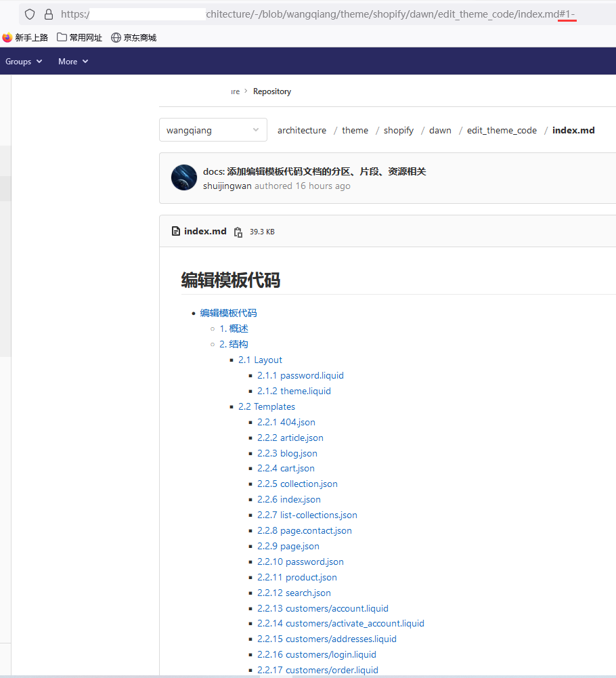Jump to 2.2.13 customers/account.liquid
Viewport: 616px width, 678px height.
point(323,608)
